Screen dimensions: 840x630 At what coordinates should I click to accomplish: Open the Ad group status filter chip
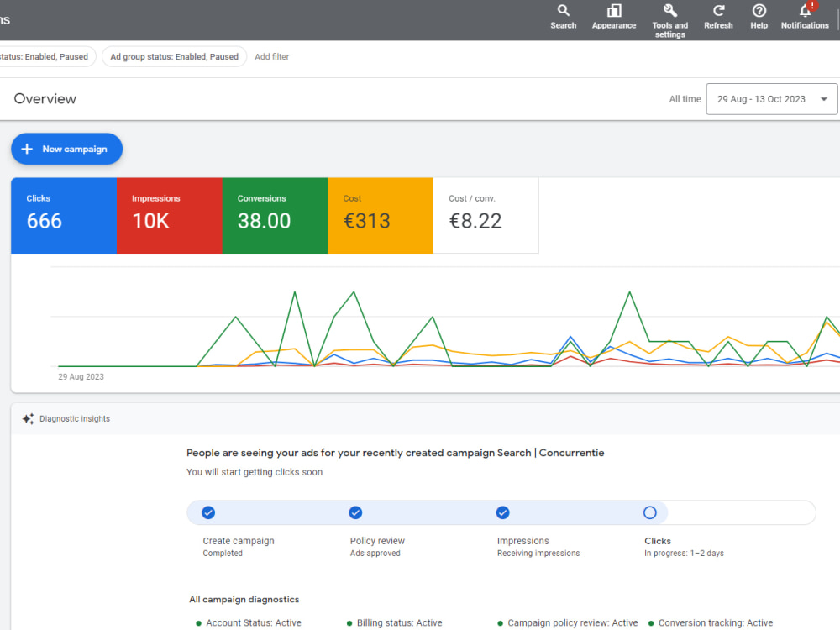[x=174, y=56]
